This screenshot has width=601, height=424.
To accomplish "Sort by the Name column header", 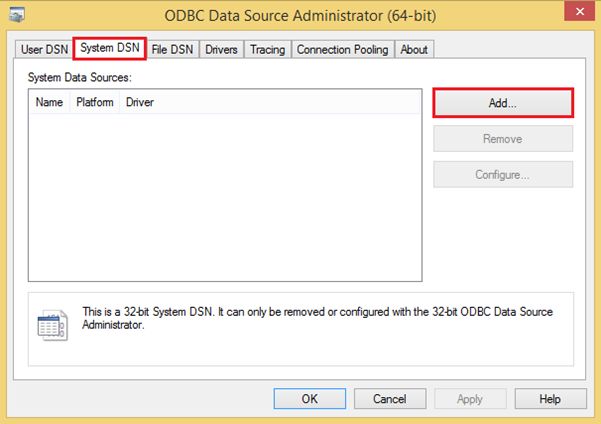I will coord(49,102).
